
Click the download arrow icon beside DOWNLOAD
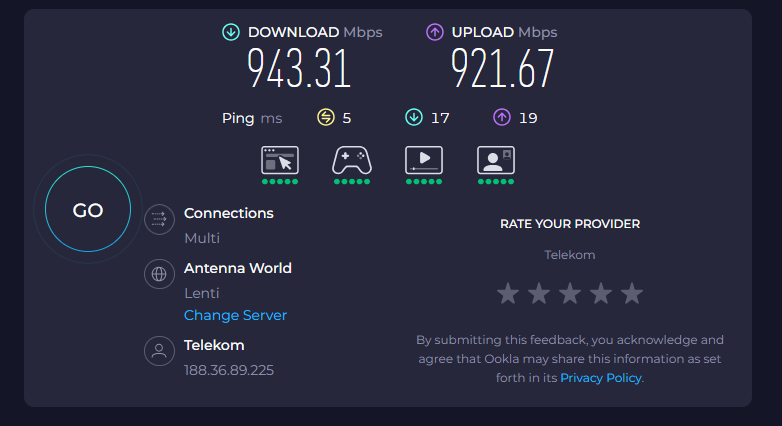pos(230,32)
